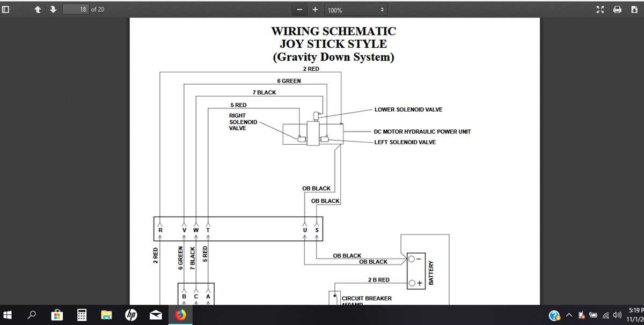This screenshot has width=644, height=325.
Task: Click the LEFT SOLENOID VALVE label
Action: click(405, 142)
